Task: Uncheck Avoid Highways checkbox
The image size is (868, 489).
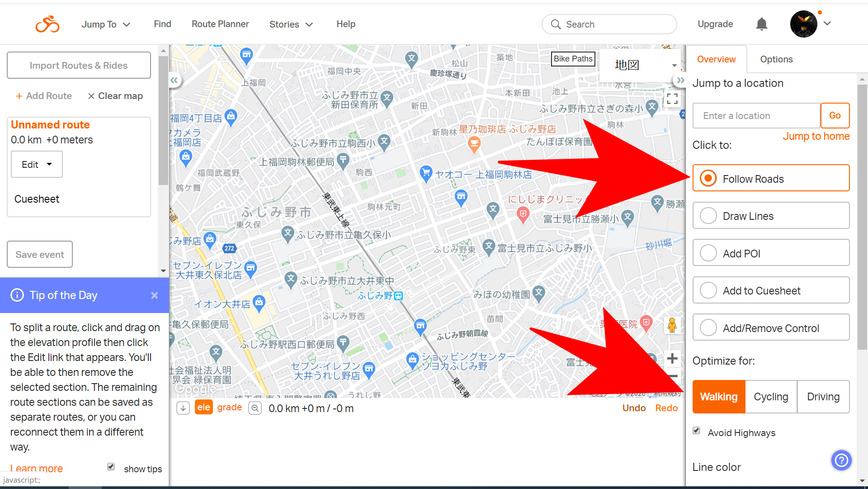Action: tap(696, 430)
